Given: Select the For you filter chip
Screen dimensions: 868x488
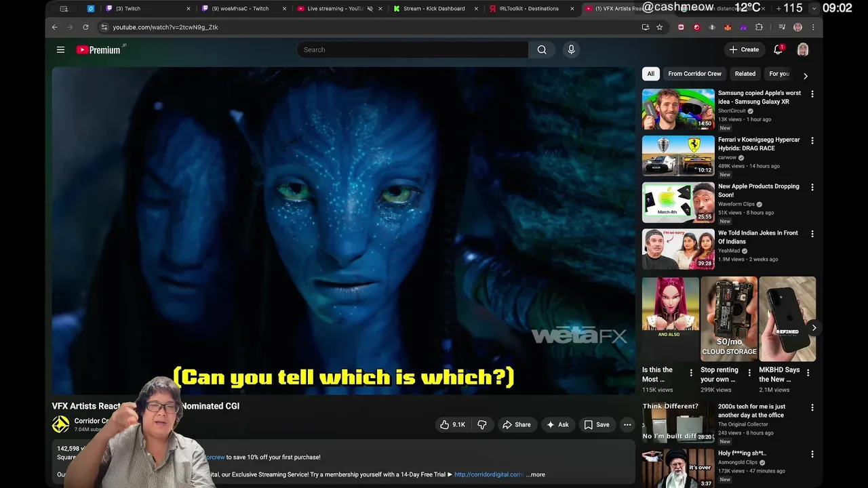Looking at the screenshot, I should [x=779, y=74].
